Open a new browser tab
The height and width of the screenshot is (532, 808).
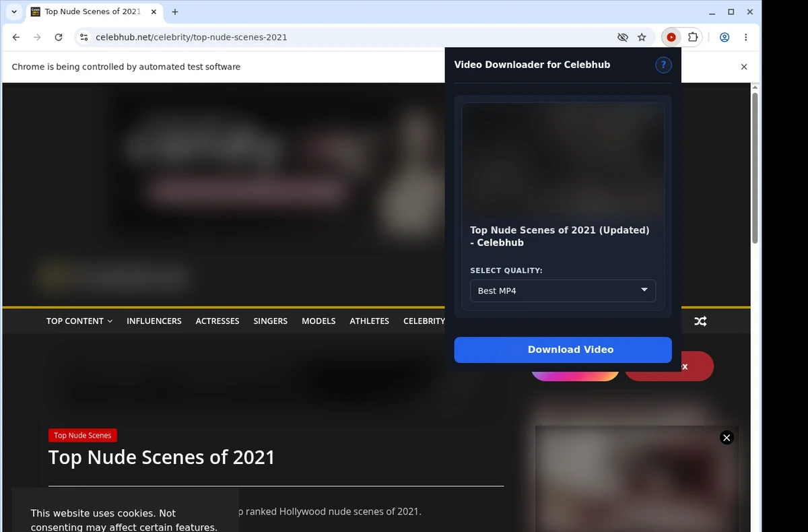tap(175, 11)
